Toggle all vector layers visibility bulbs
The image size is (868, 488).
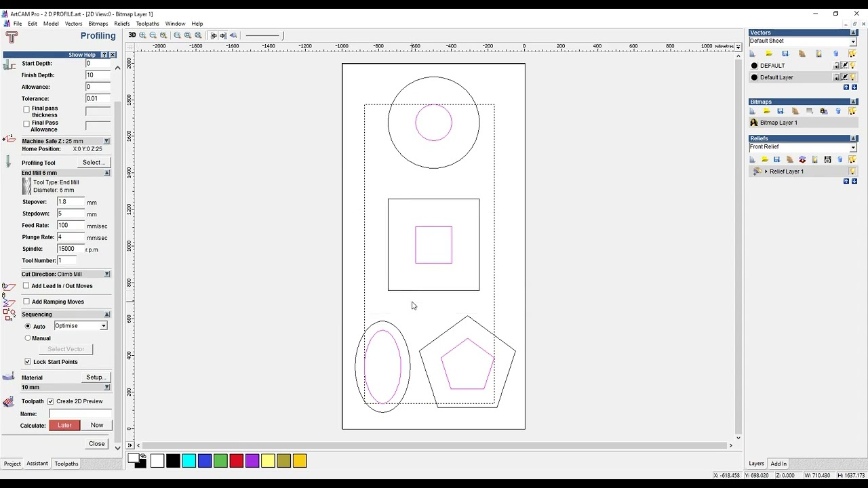pos(852,54)
